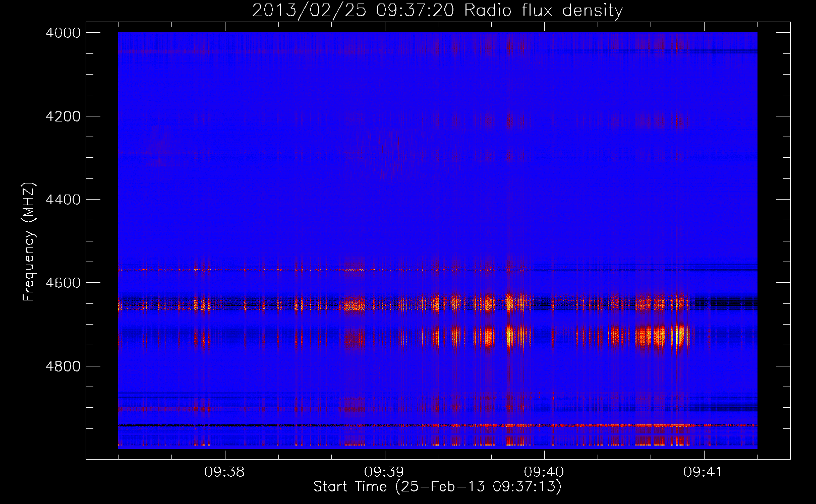Click the '4000' frequency axis label

pyautogui.click(x=63, y=33)
